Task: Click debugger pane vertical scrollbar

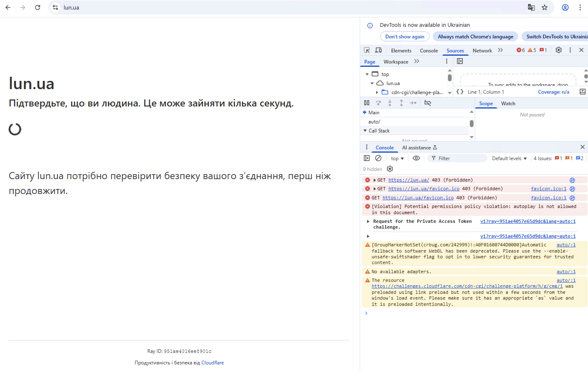Action: (x=471, y=123)
